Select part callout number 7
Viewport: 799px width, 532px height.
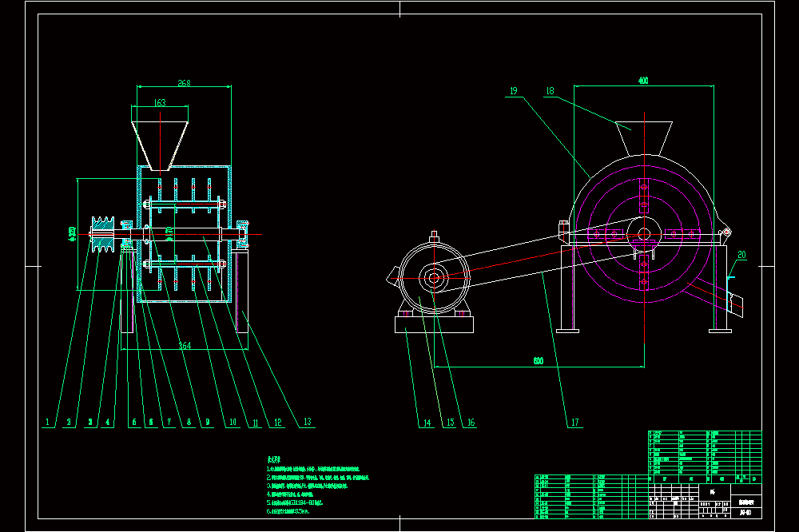[x=169, y=422]
